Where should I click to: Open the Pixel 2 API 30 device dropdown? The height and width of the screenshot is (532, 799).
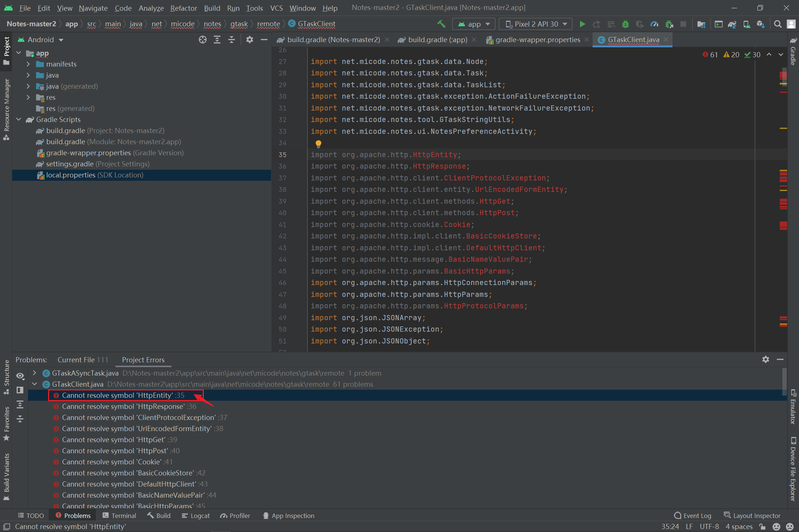[x=536, y=24]
